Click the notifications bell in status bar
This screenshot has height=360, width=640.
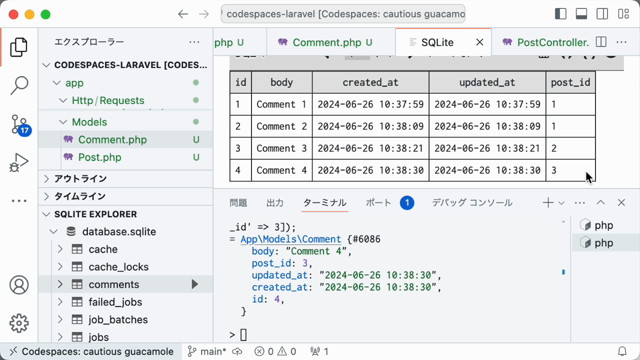[622, 351]
